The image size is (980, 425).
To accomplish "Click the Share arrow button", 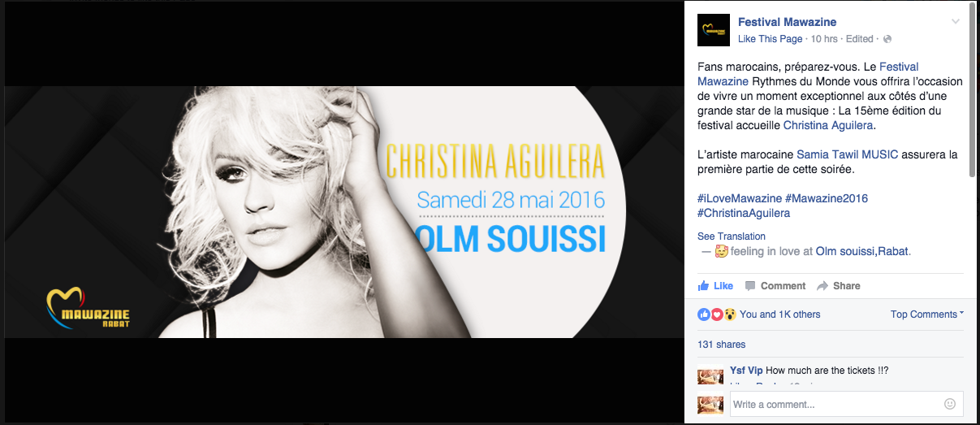I will click(839, 286).
